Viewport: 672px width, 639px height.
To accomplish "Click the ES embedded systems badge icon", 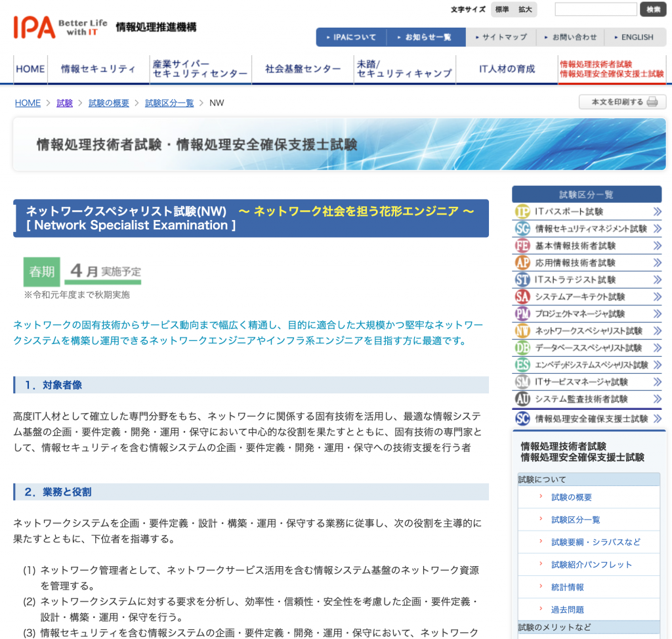I will pos(522,365).
